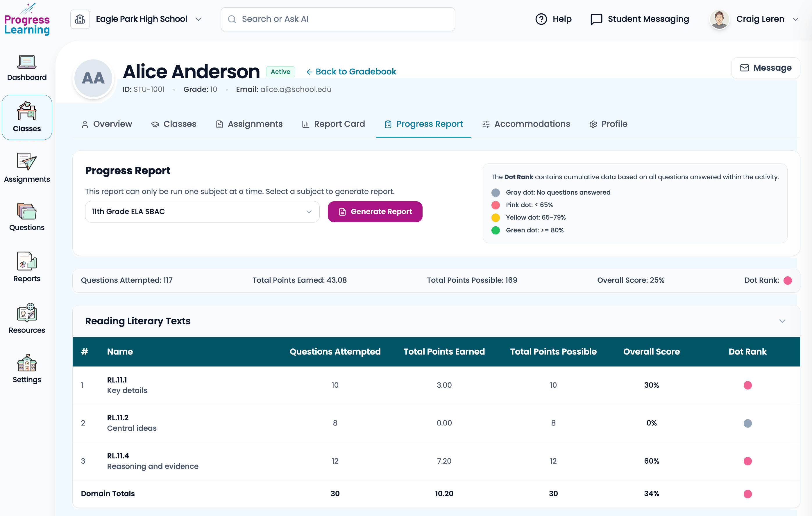The width and height of the screenshot is (812, 516).
Task: Open Student Messaging
Action: tap(640, 19)
